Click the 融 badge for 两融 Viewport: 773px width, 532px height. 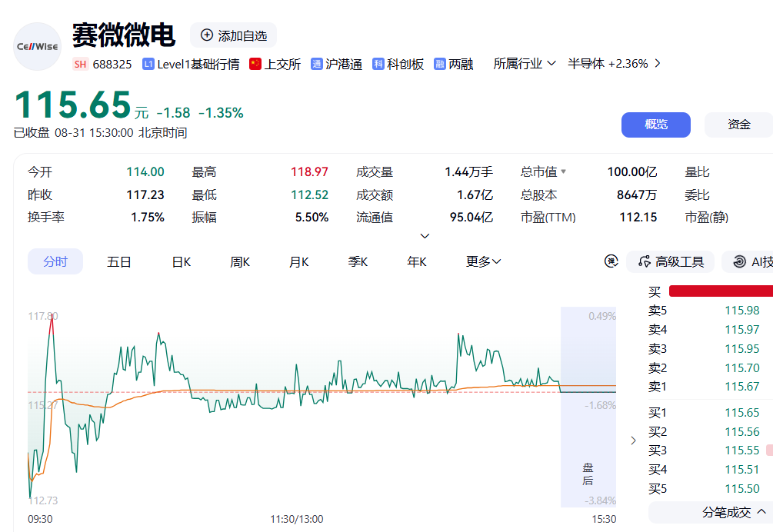(440, 64)
